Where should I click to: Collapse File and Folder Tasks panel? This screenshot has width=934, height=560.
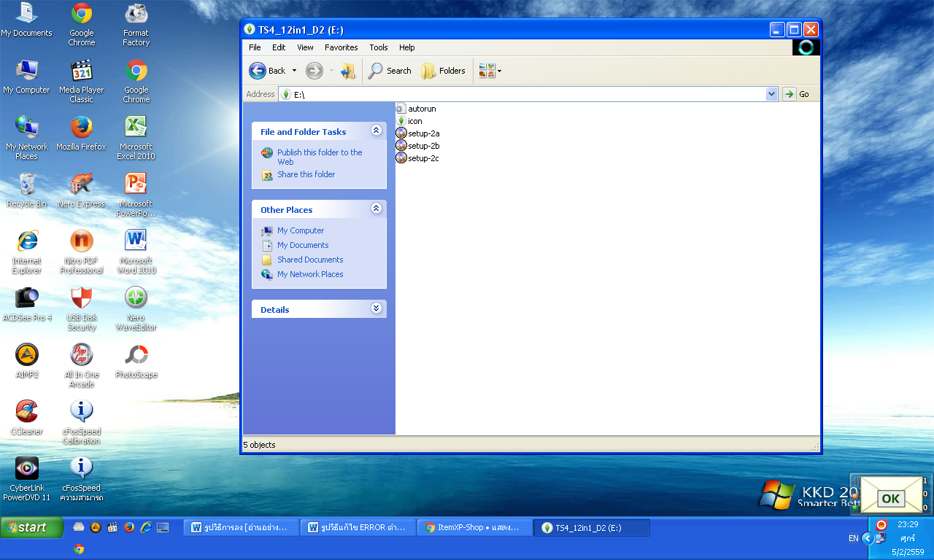(376, 131)
